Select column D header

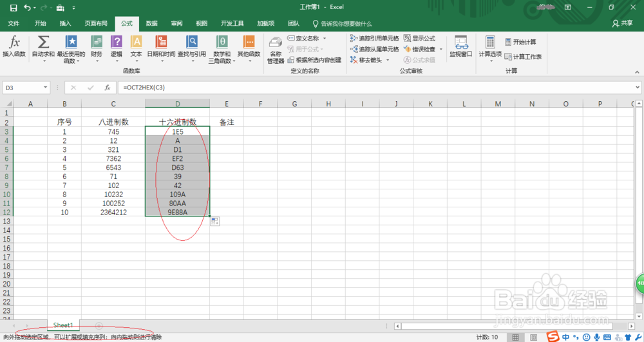tap(178, 104)
